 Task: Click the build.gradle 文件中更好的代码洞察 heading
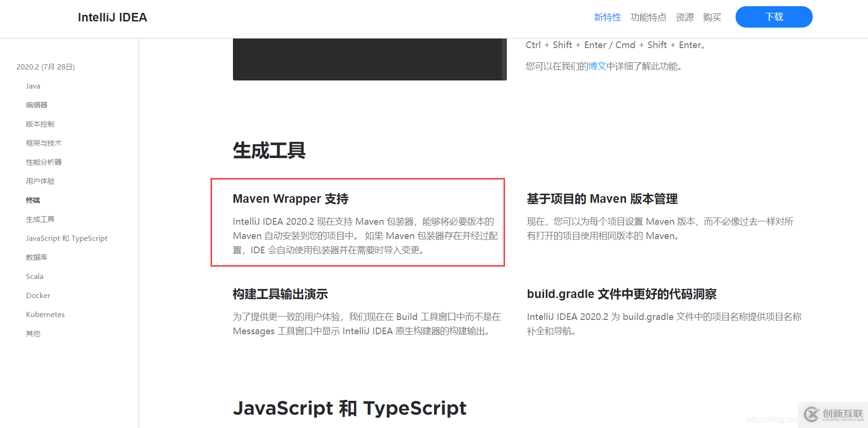622,294
